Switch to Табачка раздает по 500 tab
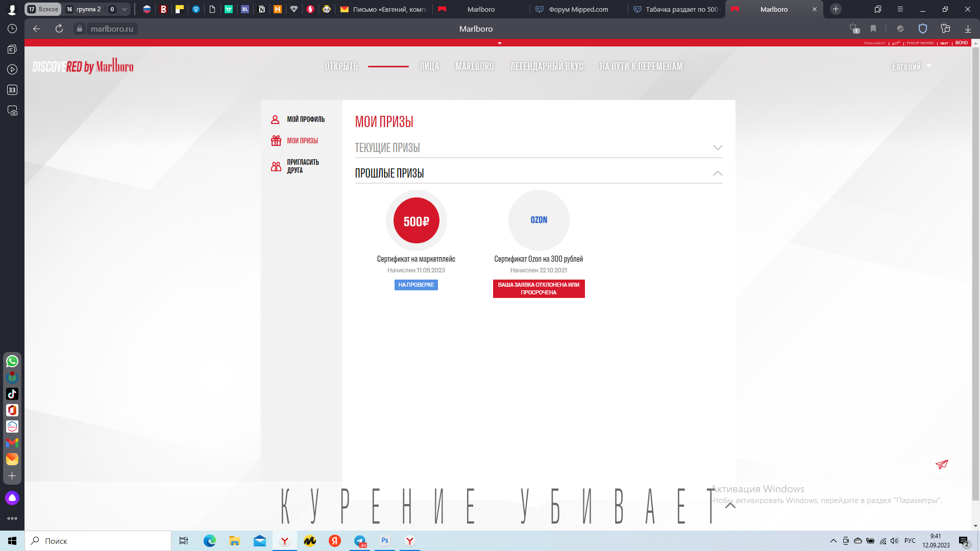The width and height of the screenshot is (980, 551). pos(676,9)
